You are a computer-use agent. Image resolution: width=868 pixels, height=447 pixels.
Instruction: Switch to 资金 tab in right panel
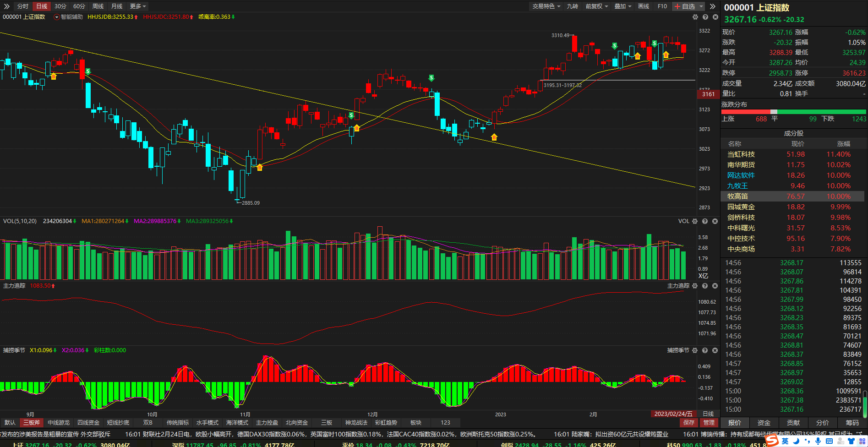(764, 423)
